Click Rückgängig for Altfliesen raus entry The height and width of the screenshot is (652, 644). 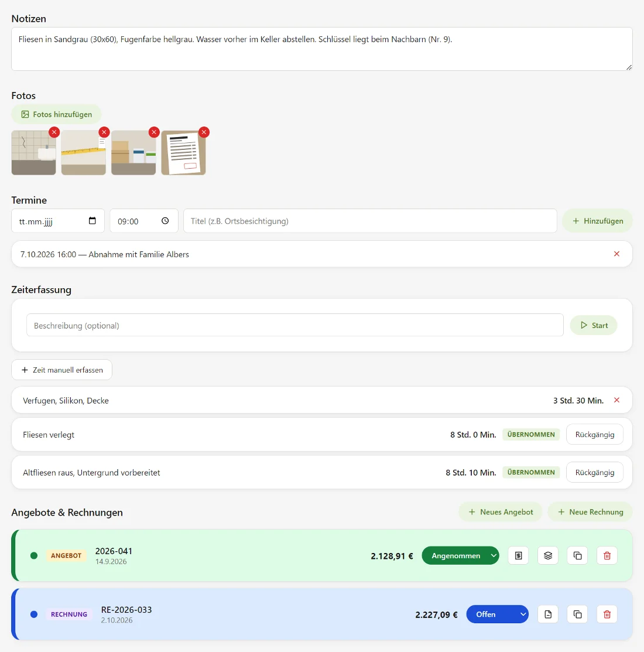click(x=595, y=472)
